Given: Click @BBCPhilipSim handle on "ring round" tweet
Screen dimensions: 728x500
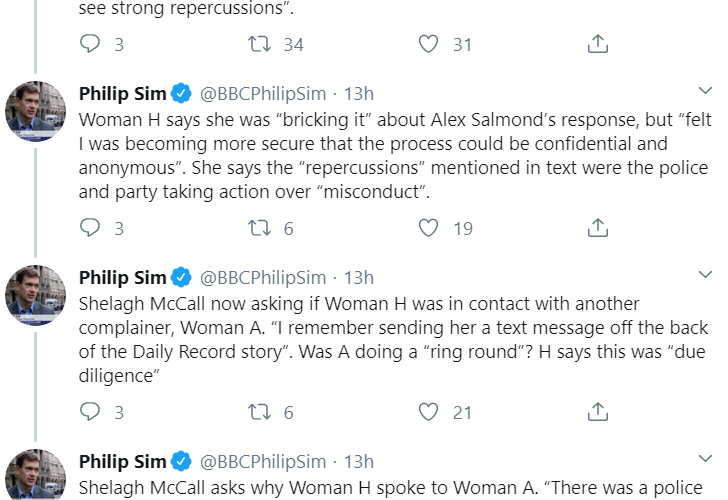Looking at the screenshot, I should point(263,278).
